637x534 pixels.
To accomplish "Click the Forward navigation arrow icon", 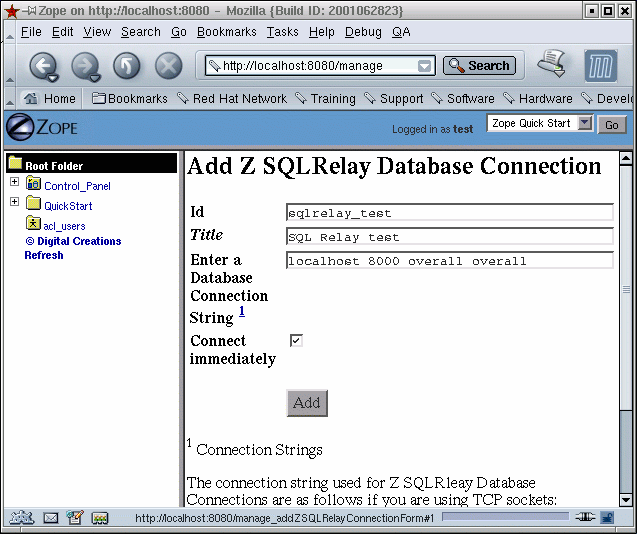I will coord(85,66).
